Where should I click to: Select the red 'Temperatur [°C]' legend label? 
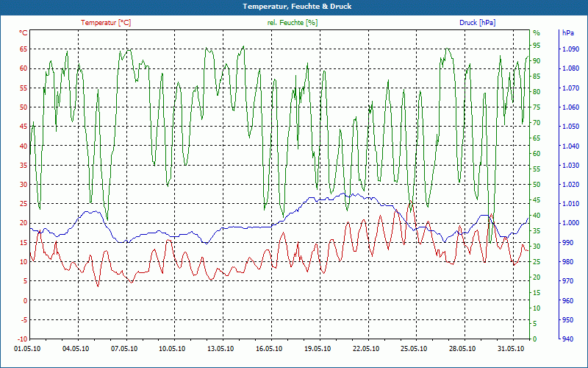tap(106, 23)
